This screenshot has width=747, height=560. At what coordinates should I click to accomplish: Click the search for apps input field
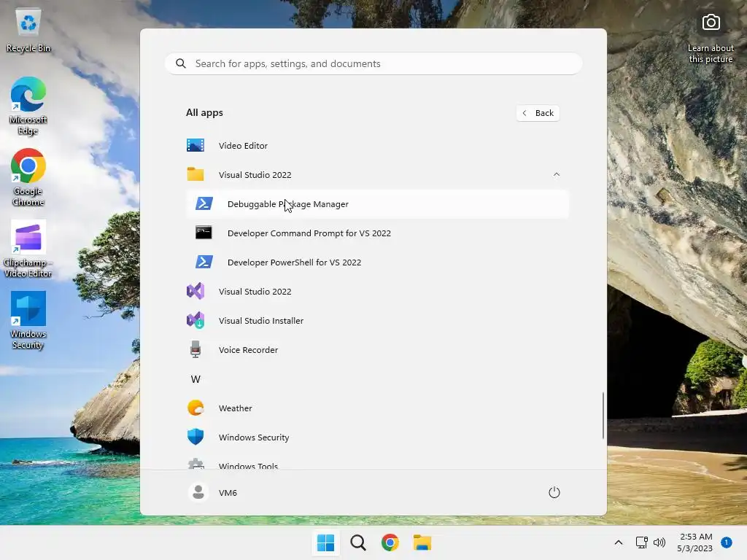click(x=373, y=63)
